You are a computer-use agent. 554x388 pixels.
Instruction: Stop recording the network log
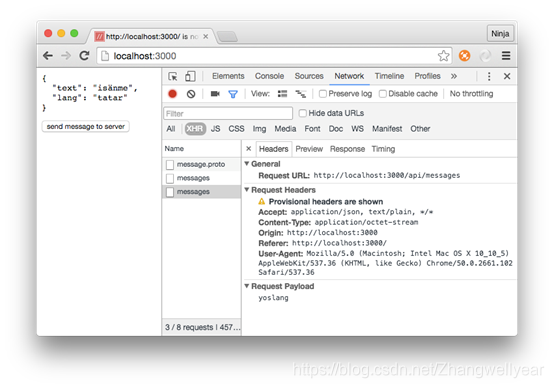pyautogui.click(x=172, y=94)
